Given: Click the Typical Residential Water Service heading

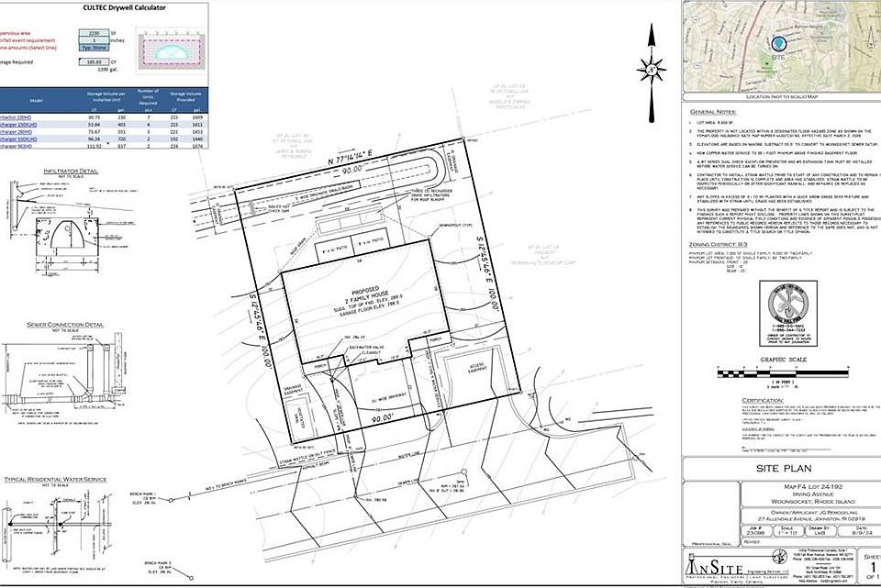Looking at the screenshot, I should coord(55,479).
